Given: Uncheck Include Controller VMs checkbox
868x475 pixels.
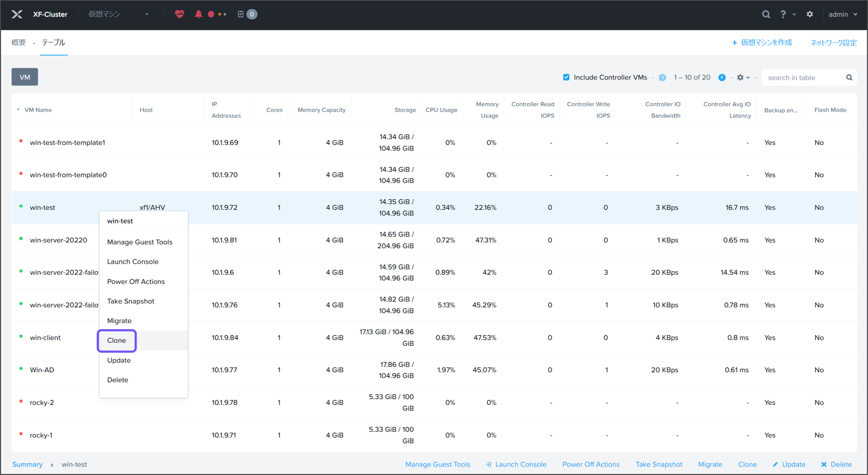Looking at the screenshot, I should pos(566,77).
